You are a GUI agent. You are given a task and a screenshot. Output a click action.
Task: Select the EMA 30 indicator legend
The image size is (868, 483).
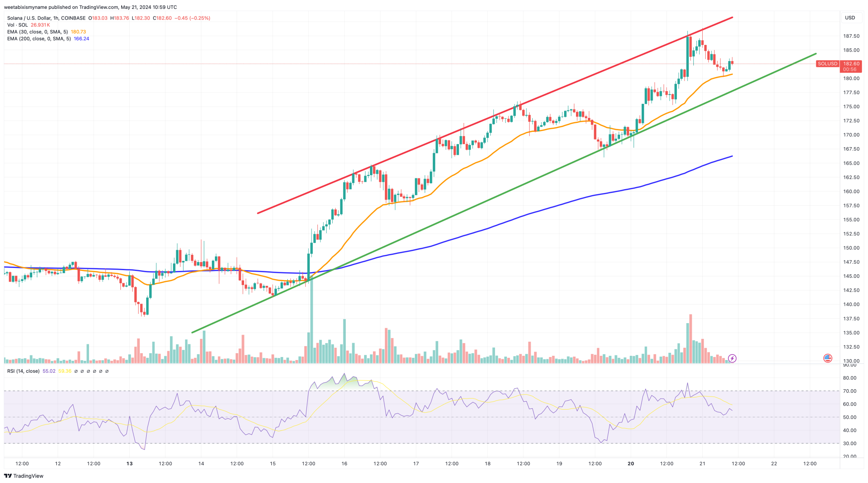point(37,32)
